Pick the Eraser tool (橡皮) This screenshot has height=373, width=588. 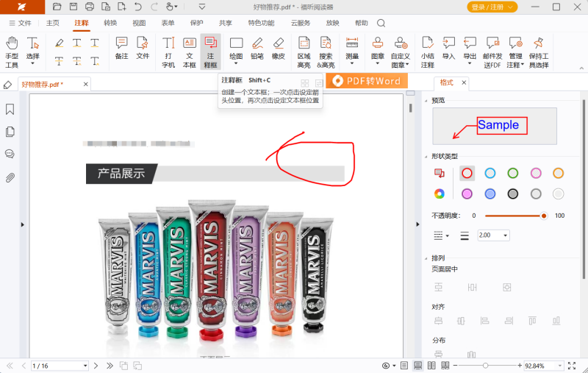(x=279, y=48)
